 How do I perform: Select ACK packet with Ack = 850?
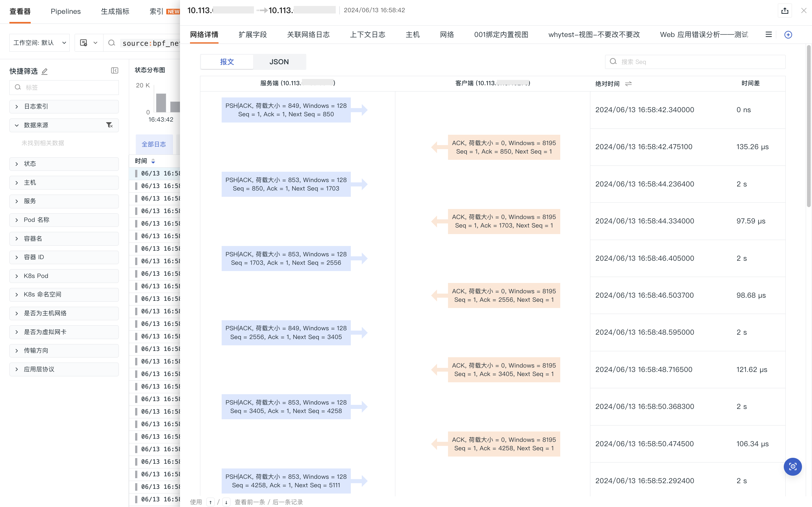pos(504,147)
